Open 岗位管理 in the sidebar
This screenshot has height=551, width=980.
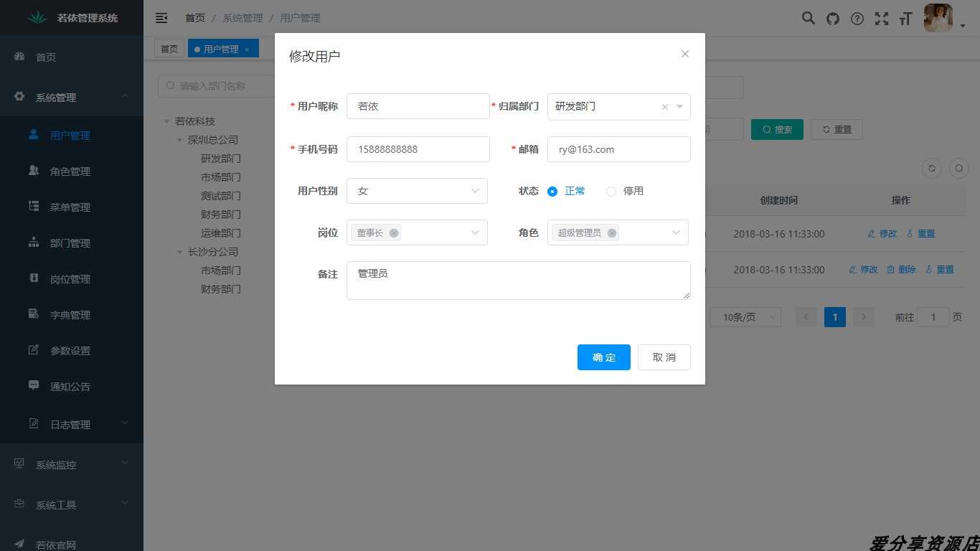click(72, 278)
